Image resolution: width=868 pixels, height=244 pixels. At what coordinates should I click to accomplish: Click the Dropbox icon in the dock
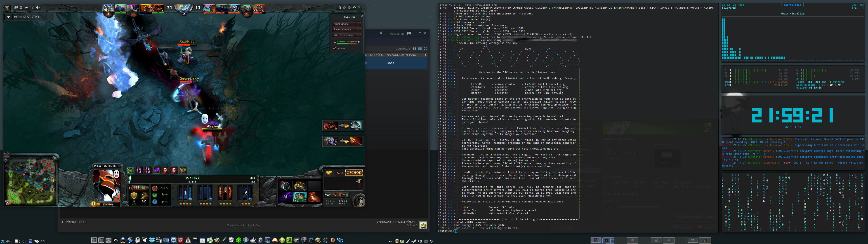point(152,240)
